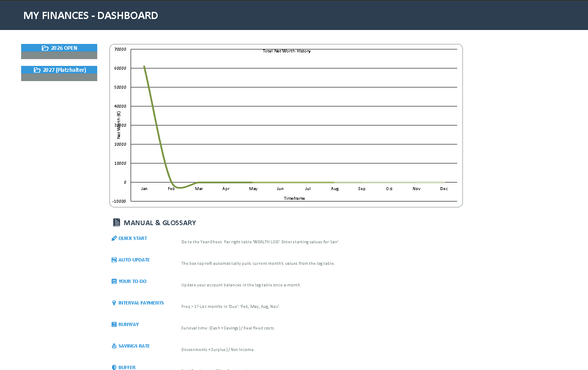Viewport: 588px width, 370px height.
Task: Select the BUFFER heading
Action: (x=127, y=367)
